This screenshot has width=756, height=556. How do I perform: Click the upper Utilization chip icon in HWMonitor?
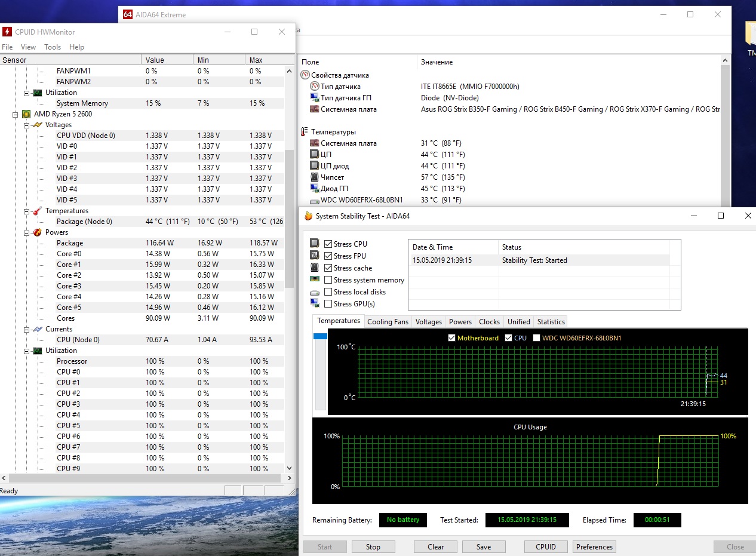[37, 93]
